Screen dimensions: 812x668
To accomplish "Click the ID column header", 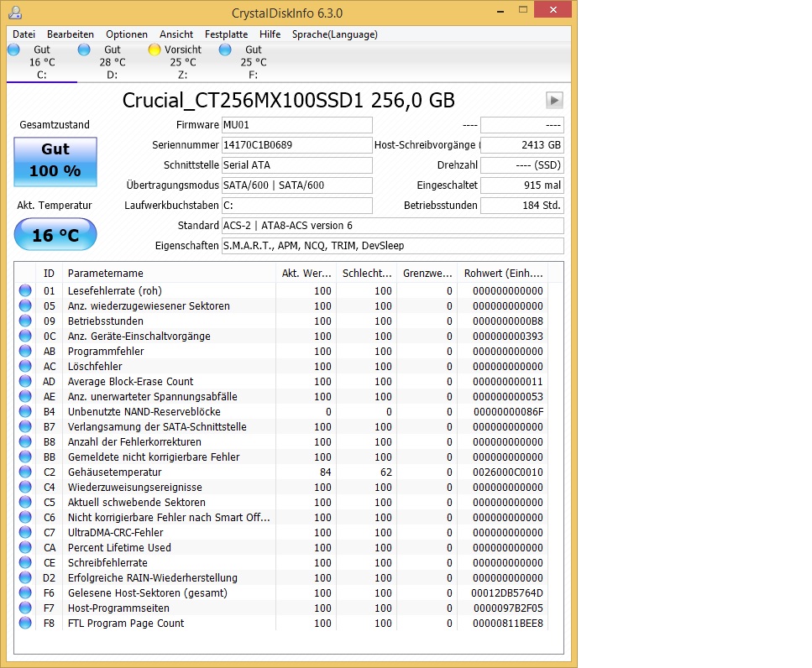I will [x=50, y=274].
